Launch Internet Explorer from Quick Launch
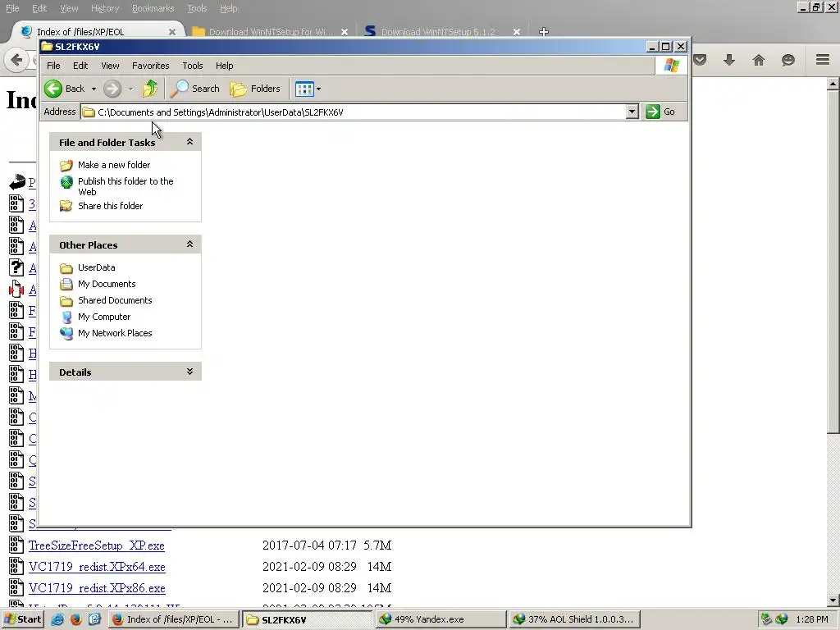Screen dimensions: 840x630 (57, 619)
